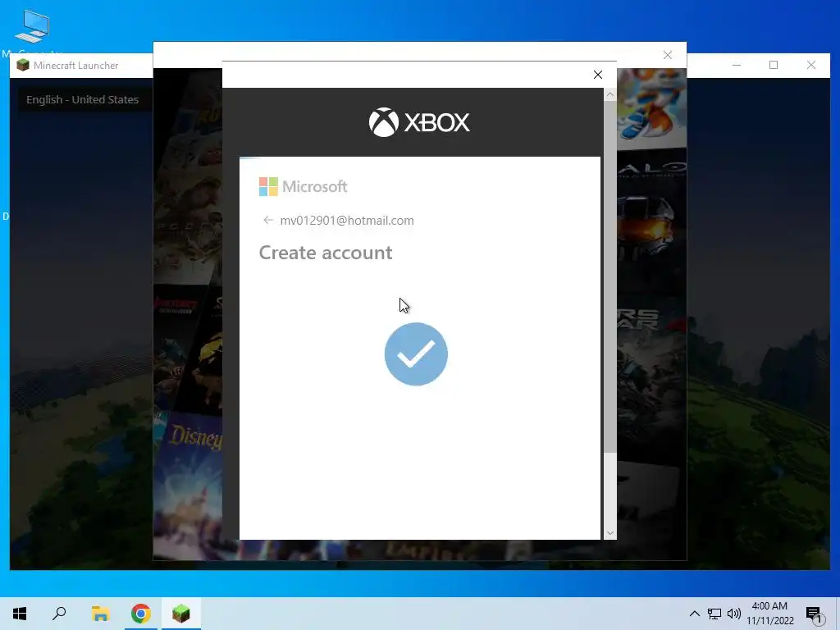Minimize the Minecraft Launcher window
Image resolution: width=840 pixels, height=630 pixels.
tap(737, 66)
